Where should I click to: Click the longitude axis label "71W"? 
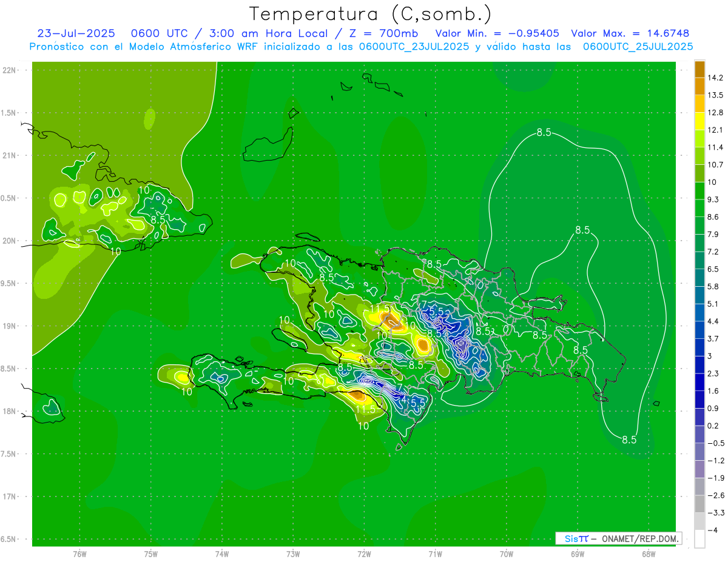(435, 554)
